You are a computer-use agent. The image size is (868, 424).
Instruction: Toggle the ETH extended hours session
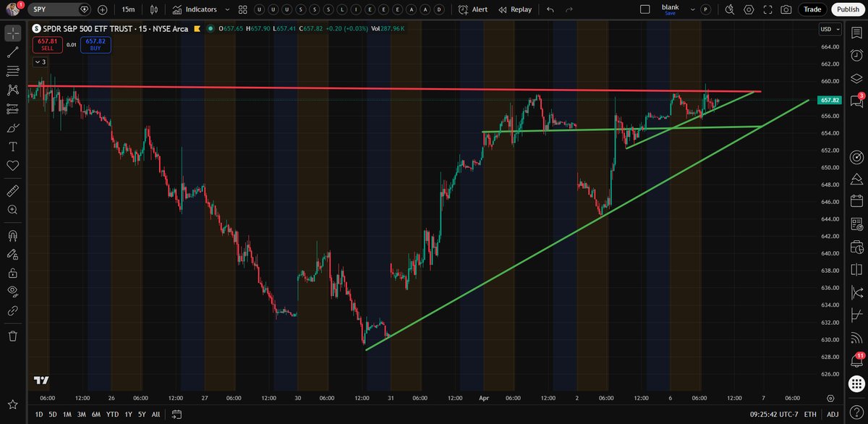810,415
